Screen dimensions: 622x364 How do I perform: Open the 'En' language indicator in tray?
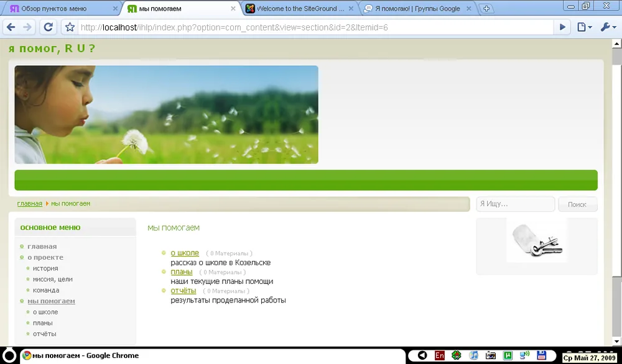439,355
